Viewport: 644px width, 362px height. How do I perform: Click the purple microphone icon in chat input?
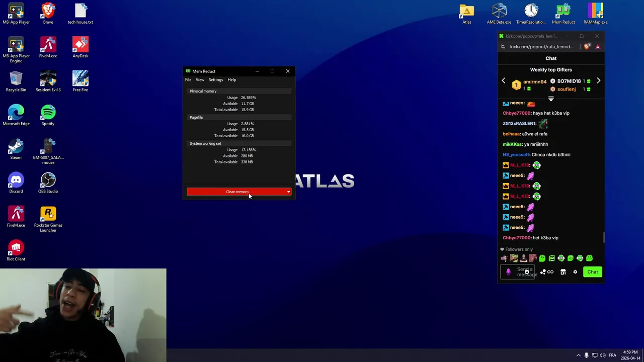pos(508,272)
